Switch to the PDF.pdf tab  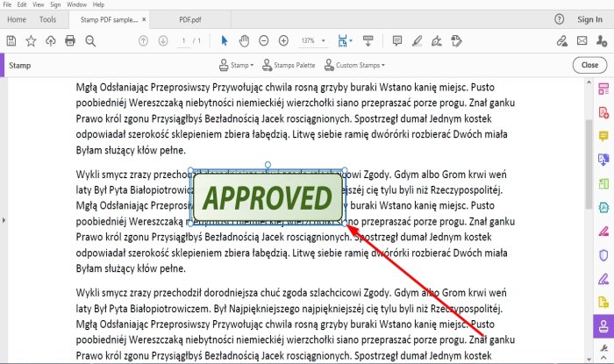click(189, 18)
